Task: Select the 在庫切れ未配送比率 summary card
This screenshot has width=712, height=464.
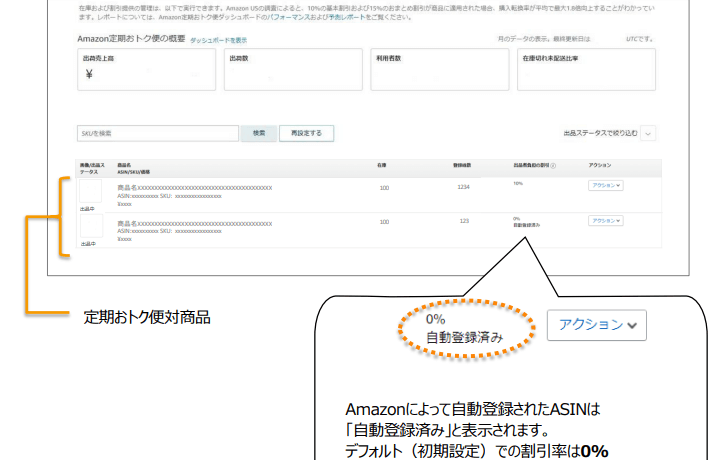Action: tap(586, 69)
